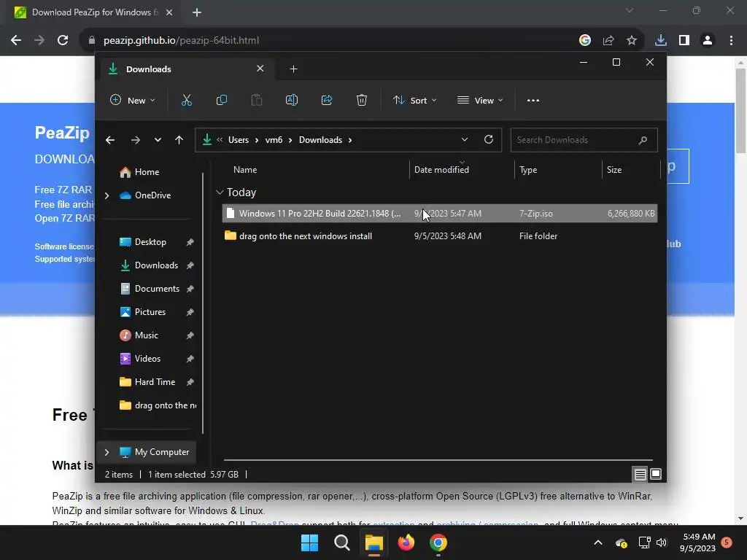Click the chevron after Downloads in path
Screen dimensions: 747x560
[x=350, y=140]
